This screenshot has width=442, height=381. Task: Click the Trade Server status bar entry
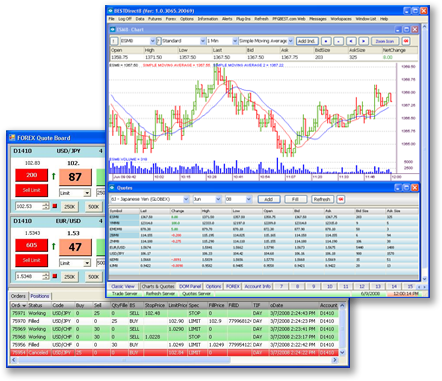[125, 294]
